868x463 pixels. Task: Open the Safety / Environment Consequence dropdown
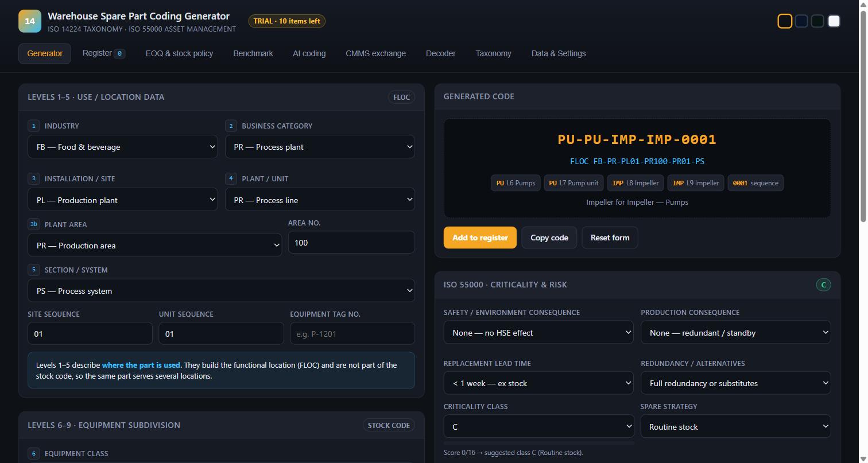click(x=538, y=333)
